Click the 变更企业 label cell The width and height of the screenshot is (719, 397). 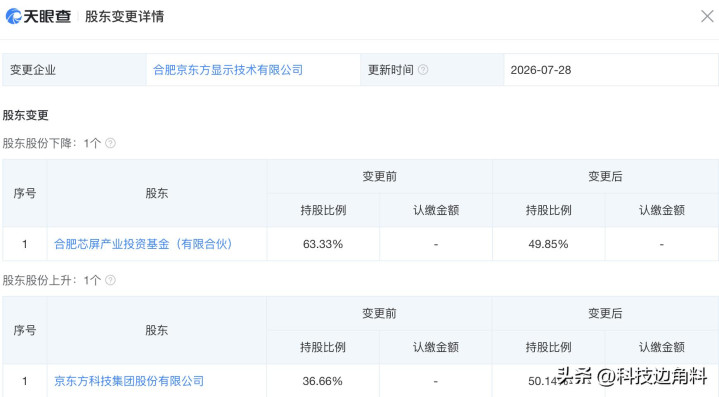click(x=74, y=70)
